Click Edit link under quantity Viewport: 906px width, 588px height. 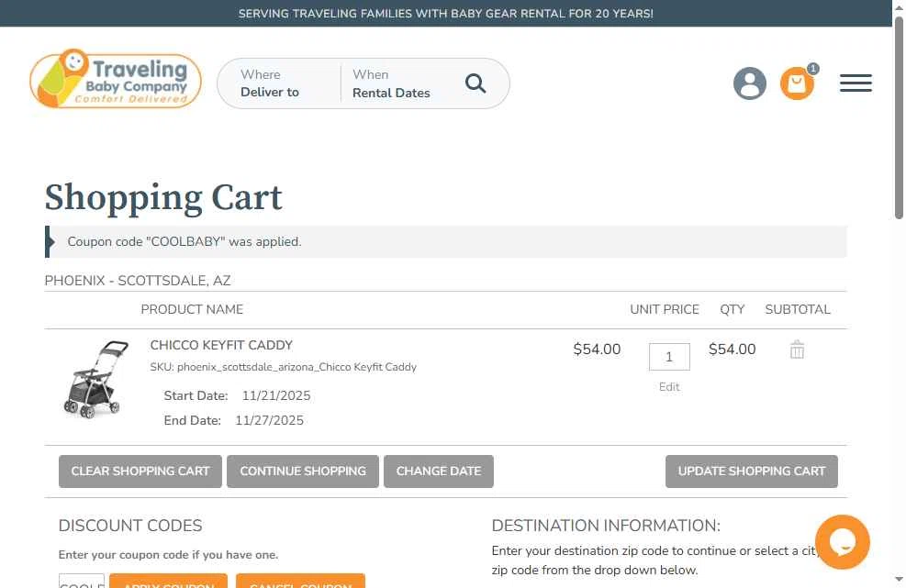pyautogui.click(x=669, y=387)
